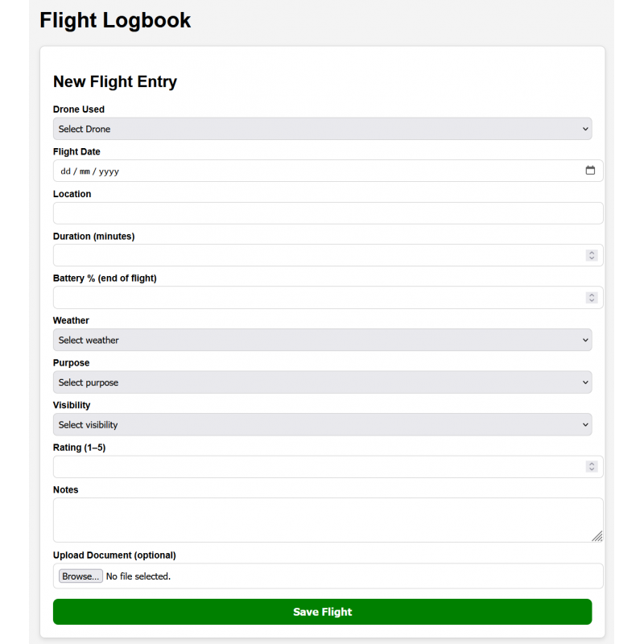Click inside the Location field
Screen dimensions: 644x644
pos(322,213)
